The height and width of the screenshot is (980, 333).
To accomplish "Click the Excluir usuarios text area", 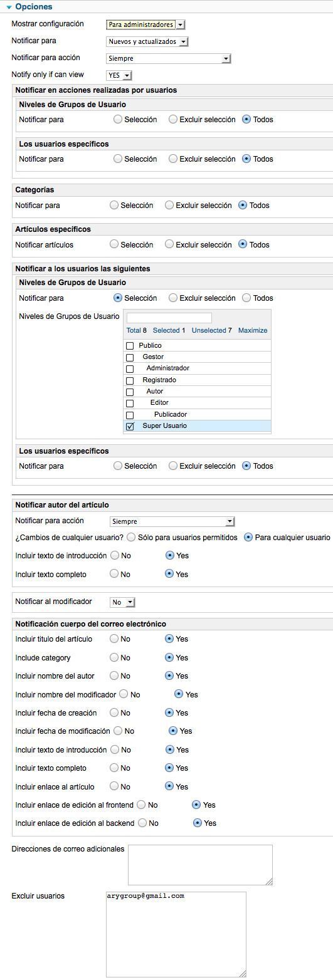I will pyautogui.click(x=176, y=934).
